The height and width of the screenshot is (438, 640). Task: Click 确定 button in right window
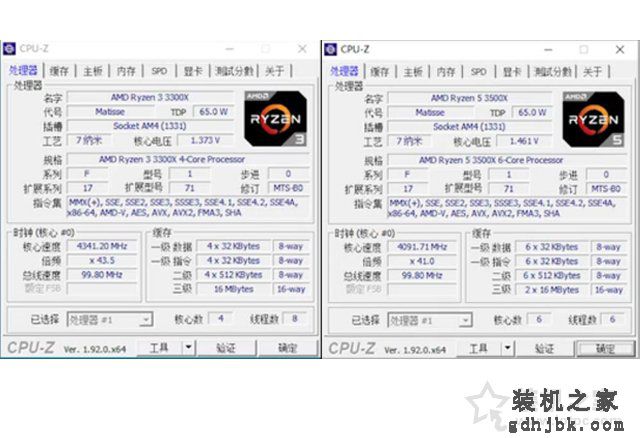(x=605, y=349)
